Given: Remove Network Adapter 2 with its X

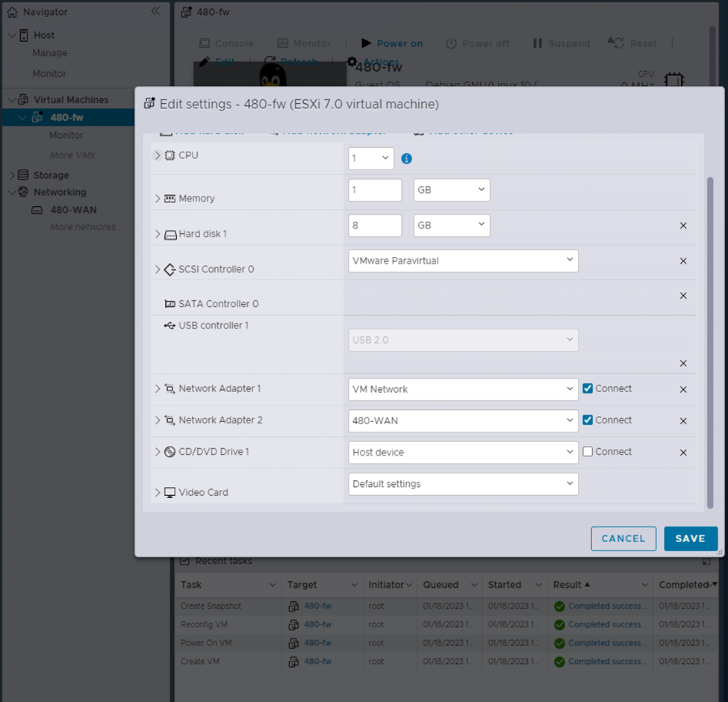Looking at the screenshot, I should click(x=683, y=421).
